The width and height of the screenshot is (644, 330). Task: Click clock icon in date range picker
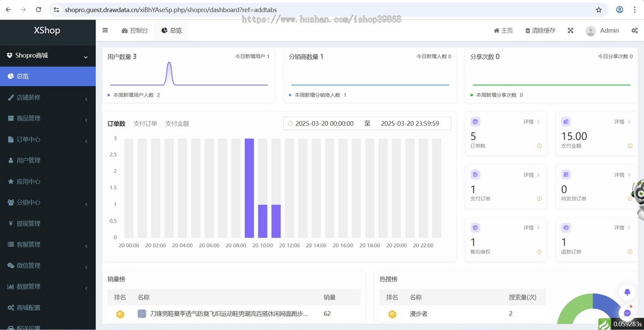[x=290, y=124]
